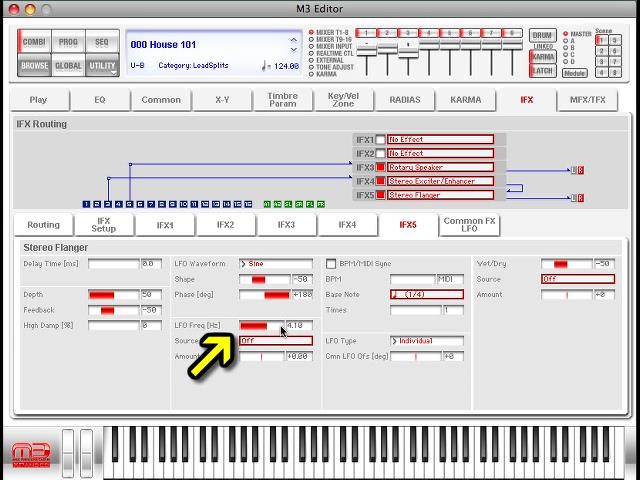
Task: Click the Module button
Action: pos(575,73)
